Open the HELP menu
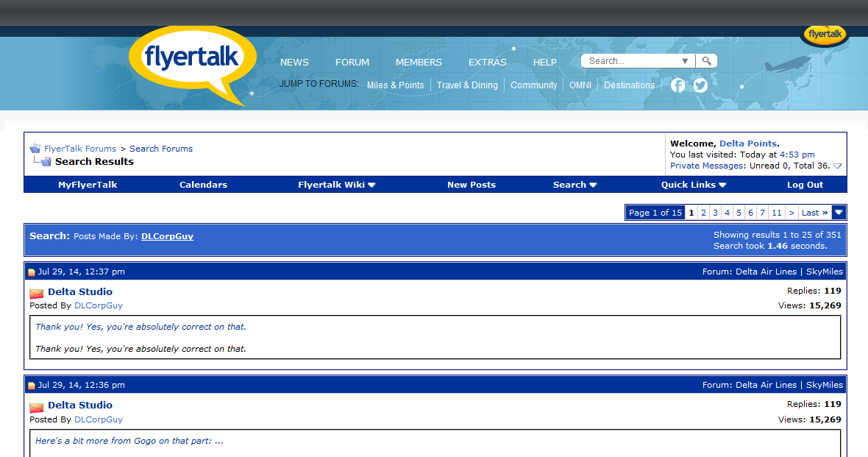 545,62
